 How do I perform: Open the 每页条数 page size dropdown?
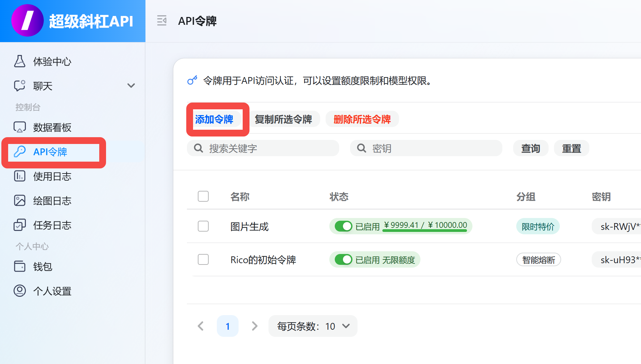[x=313, y=326]
